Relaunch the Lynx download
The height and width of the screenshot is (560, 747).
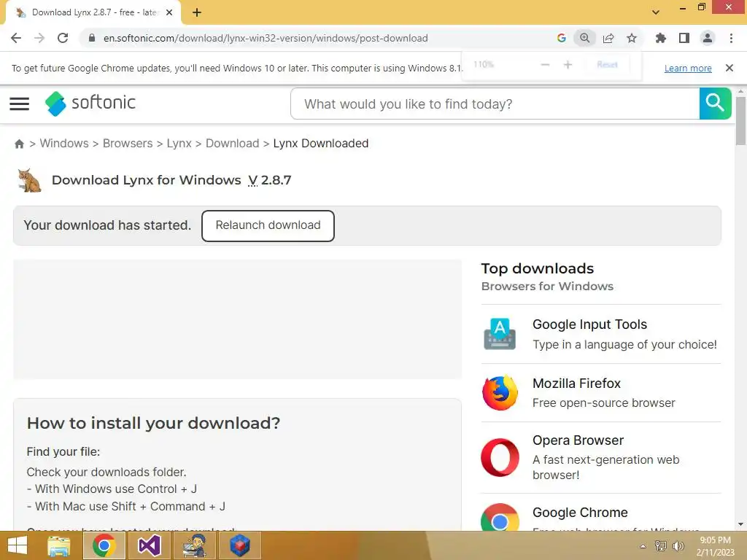[268, 226]
